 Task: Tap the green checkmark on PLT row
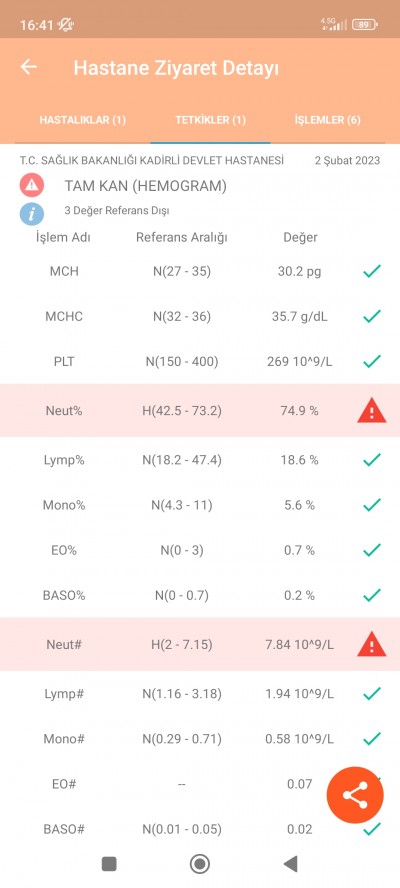372,361
